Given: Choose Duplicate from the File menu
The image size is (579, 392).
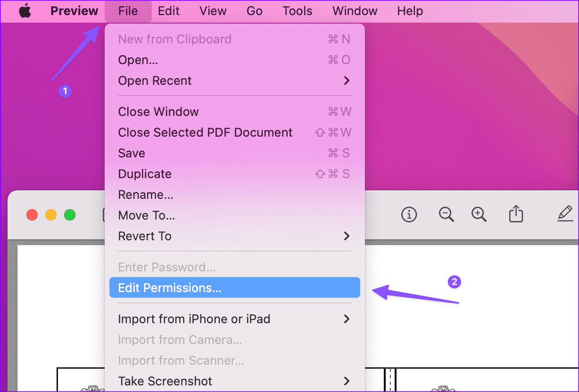Looking at the screenshot, I should click(235, 174).
